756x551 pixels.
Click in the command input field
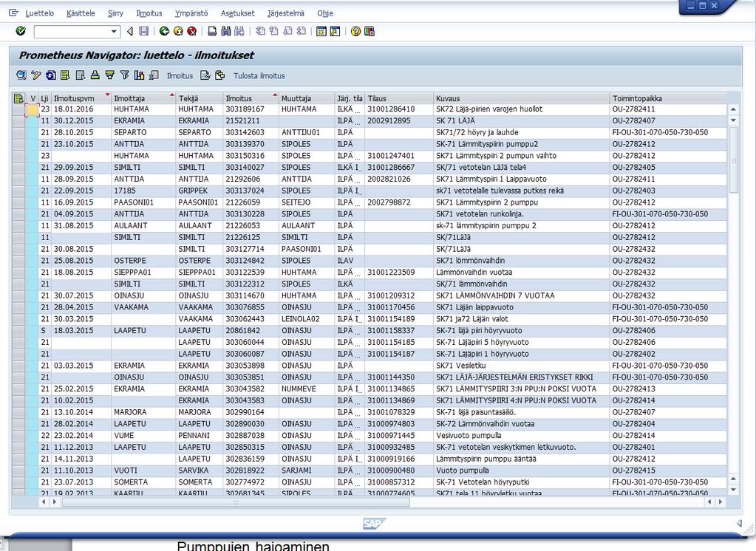coord(72,31)
